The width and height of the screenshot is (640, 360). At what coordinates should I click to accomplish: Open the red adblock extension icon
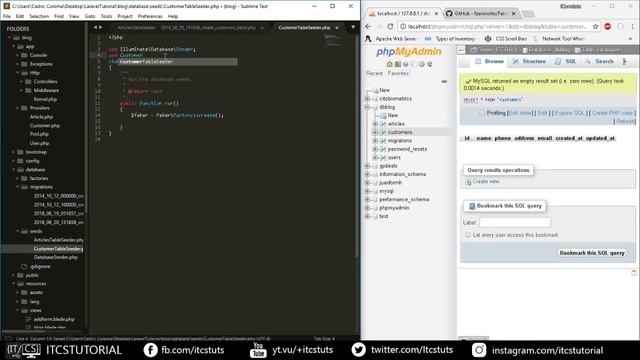tap(607, 27)
